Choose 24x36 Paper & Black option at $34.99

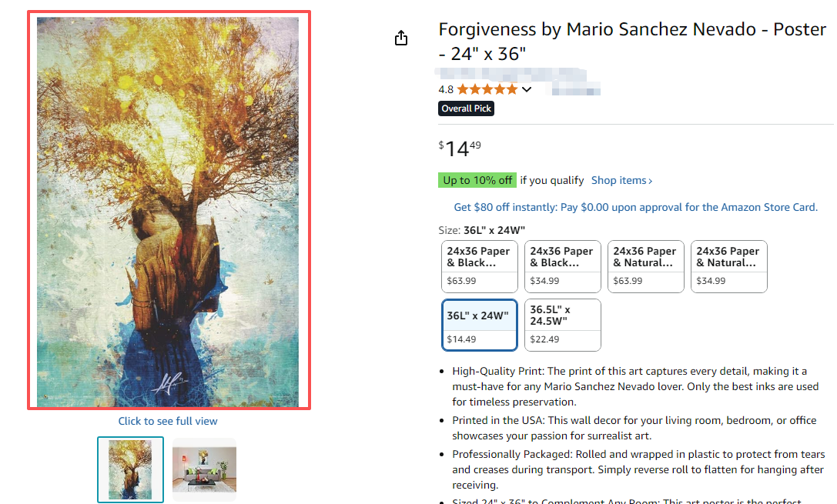(562, 266)
